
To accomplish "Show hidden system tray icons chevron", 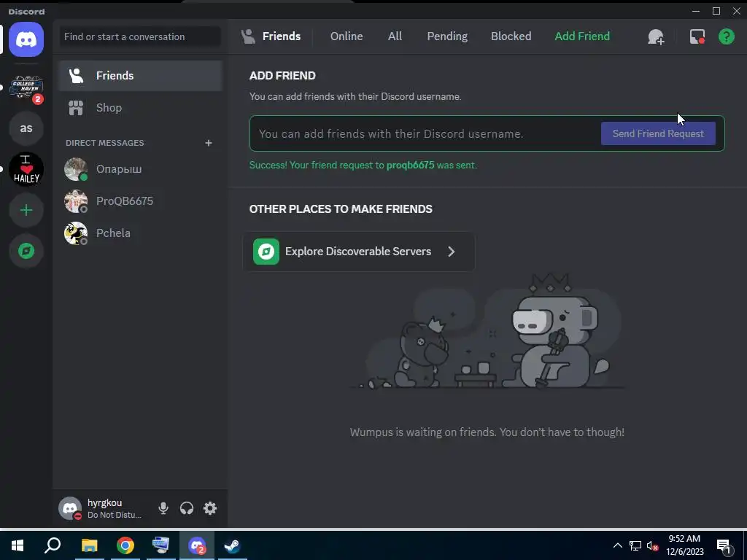I will 617,545.
